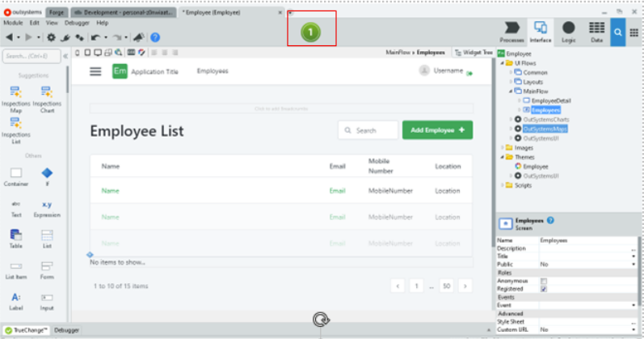Click the Name property value field
The width and height of the screenshot is (644, 339).
[x=587, y=240]
